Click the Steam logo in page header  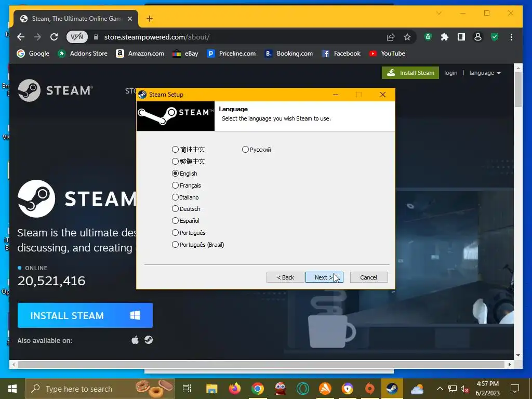[x=55, y=90]
